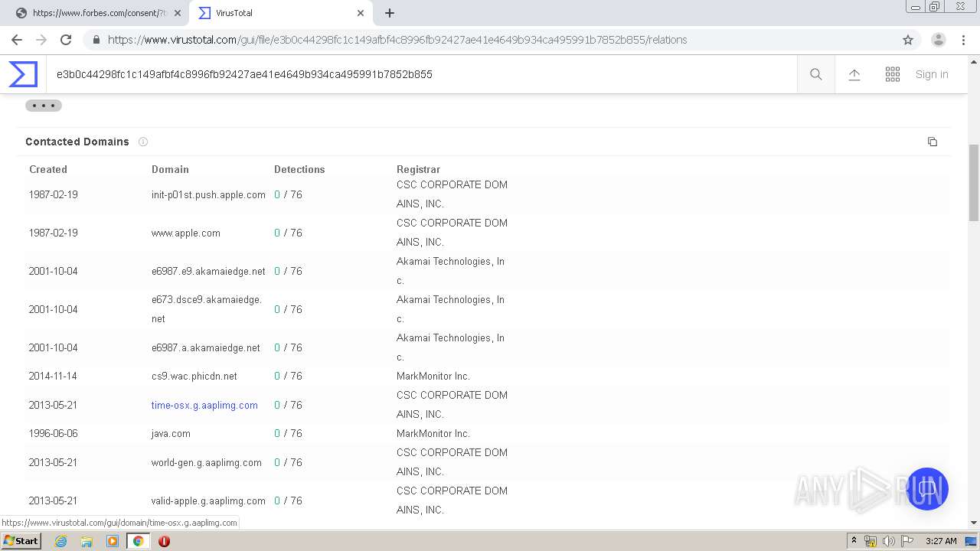980x551 pixels.
Task: Click the red Opera taskbar icon
Action: [164, 541]
